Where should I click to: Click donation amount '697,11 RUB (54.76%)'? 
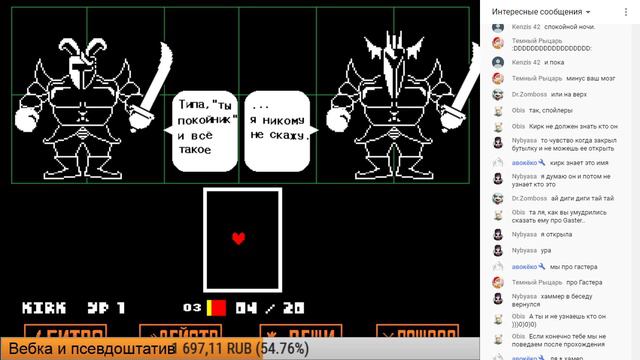[245, 349]
